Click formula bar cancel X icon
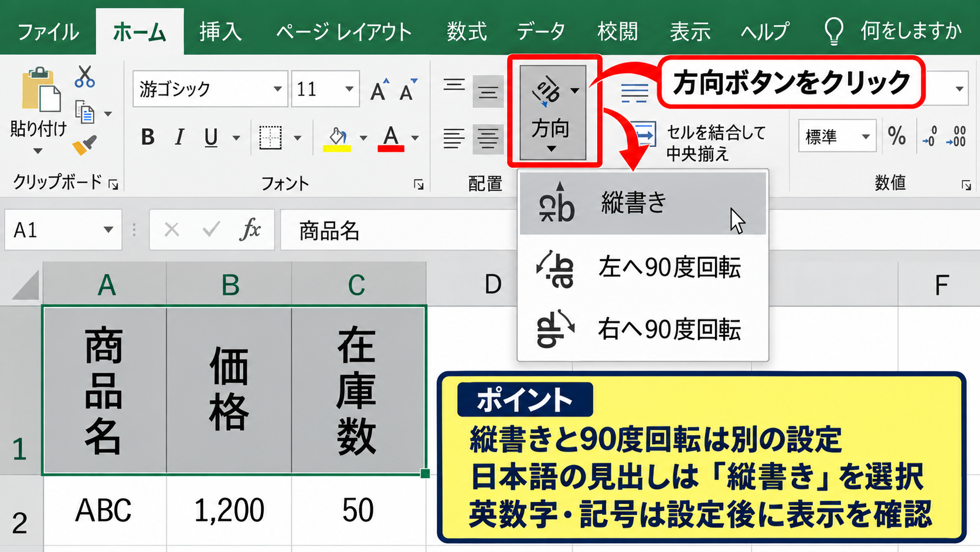The width and height of the screenshot is (980, 552). click(172, 229)
